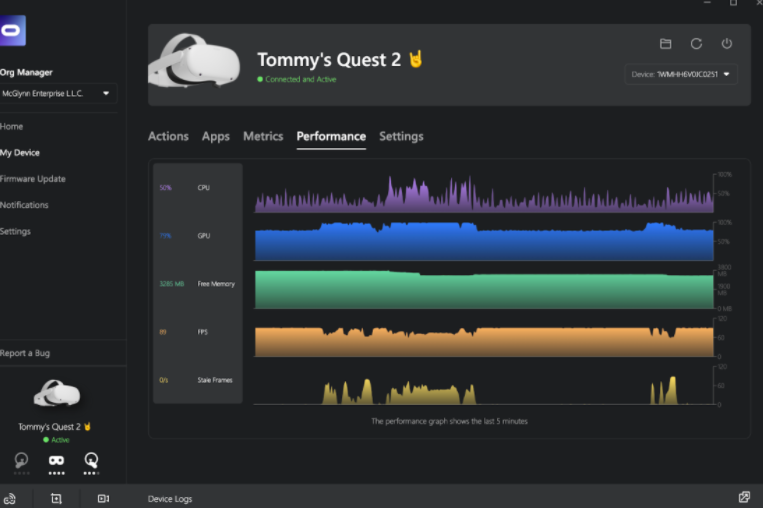
Task: Click the pop-out window icon at bottom right
Action: 744,497
